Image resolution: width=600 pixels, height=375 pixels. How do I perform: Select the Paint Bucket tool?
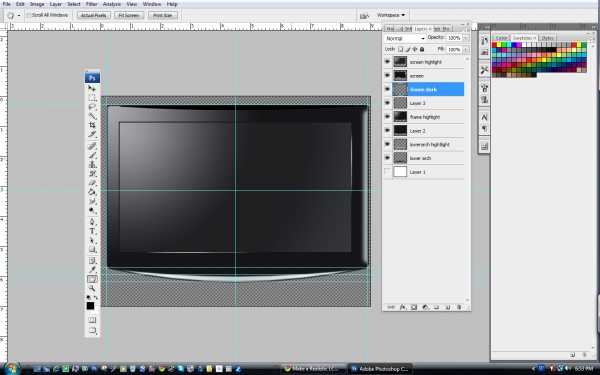92,192
